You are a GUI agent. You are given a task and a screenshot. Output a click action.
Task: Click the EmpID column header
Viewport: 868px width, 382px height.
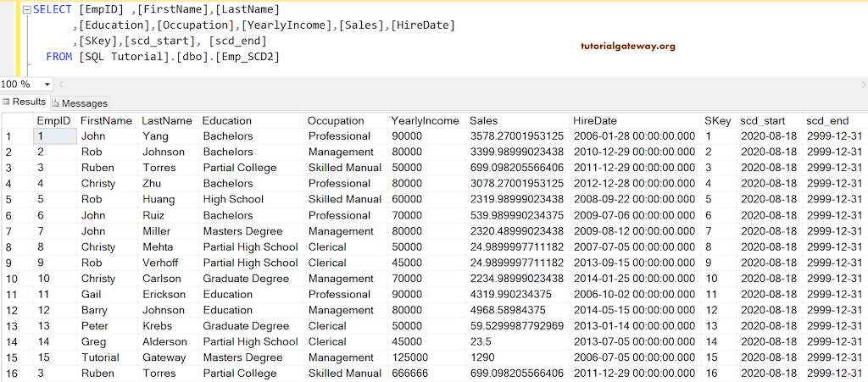click(x=53, y=120)
